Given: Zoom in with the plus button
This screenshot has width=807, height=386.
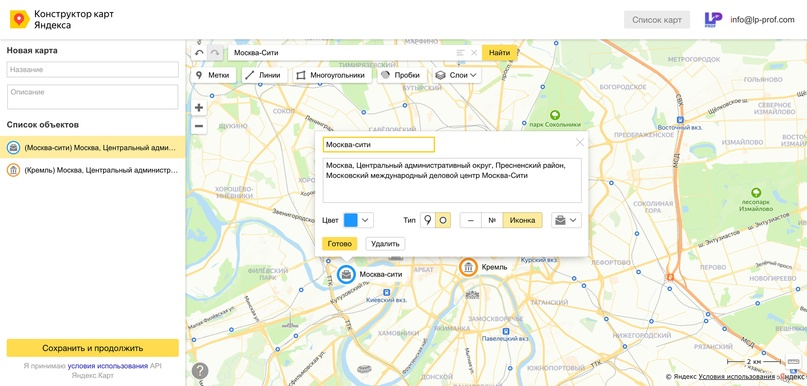Looking at the screenshot, I should coord(199,108).
